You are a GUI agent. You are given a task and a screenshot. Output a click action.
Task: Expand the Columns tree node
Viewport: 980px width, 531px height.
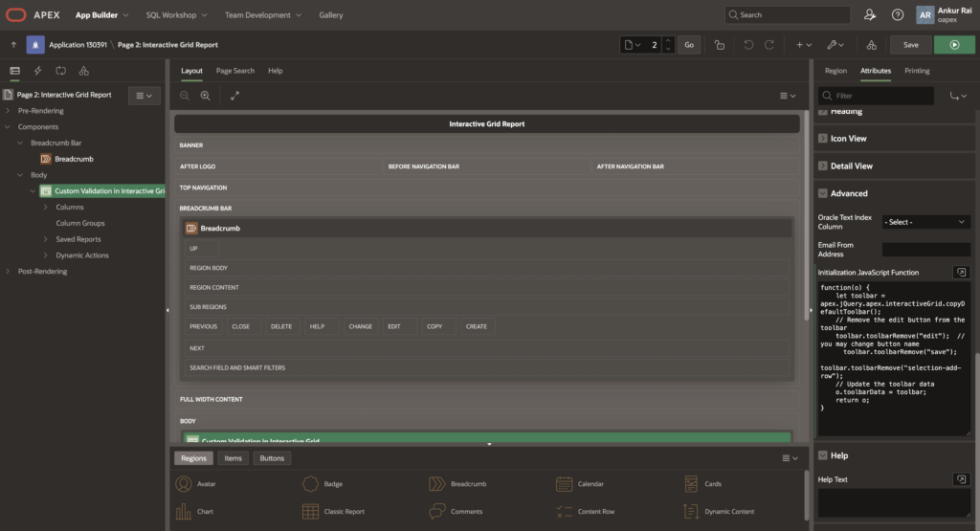click(45, 208)
